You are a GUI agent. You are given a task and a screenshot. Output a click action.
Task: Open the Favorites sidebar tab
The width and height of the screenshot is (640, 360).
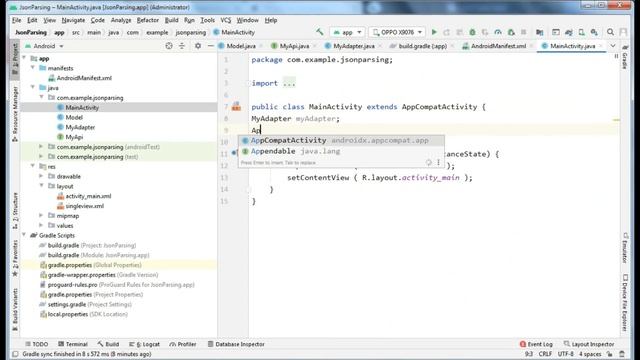[x=15, y=258]
